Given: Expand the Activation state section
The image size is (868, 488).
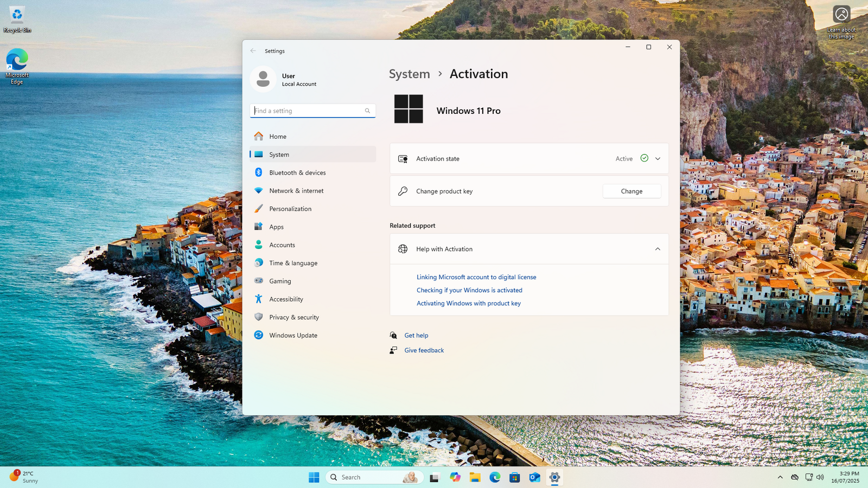Looking at the screenshot, I should 658,159.
